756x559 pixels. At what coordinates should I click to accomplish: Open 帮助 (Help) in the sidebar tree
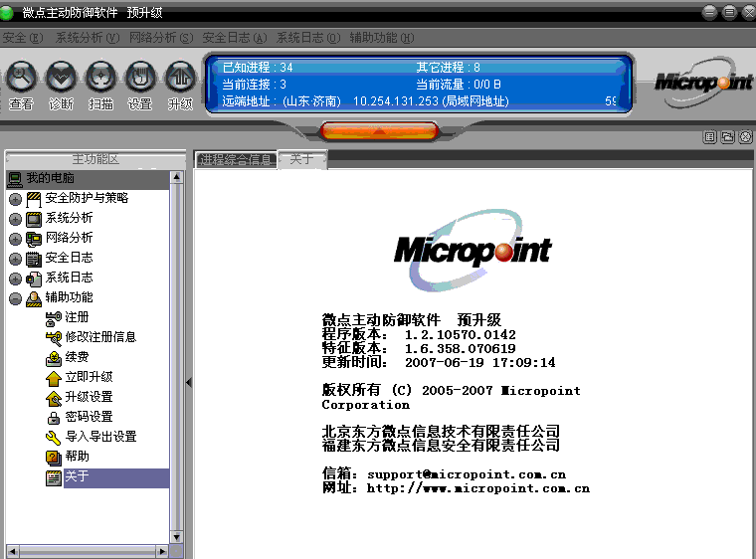point(77,457)
